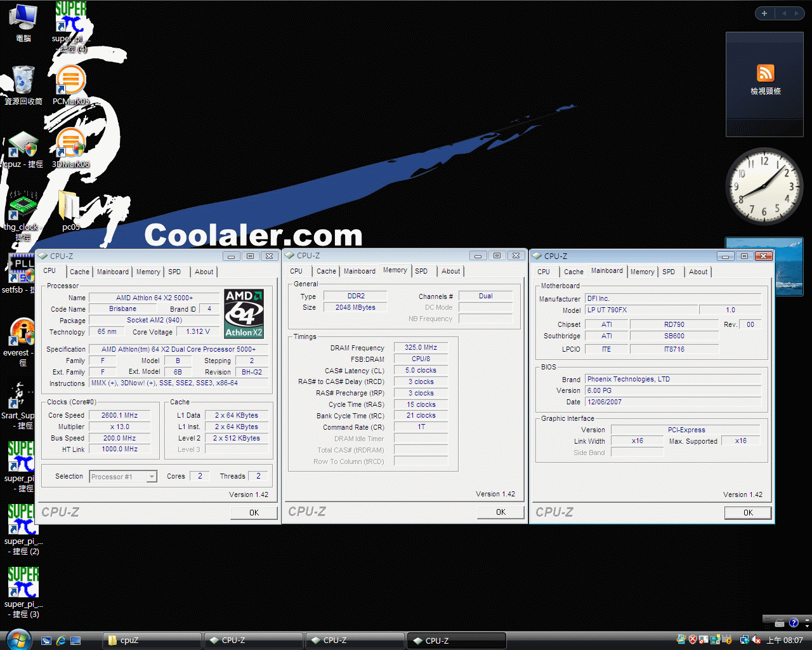Open the super_pi (4) shortcut at top
The width and height of the screenshot is (812, 650).
(71, 27)
